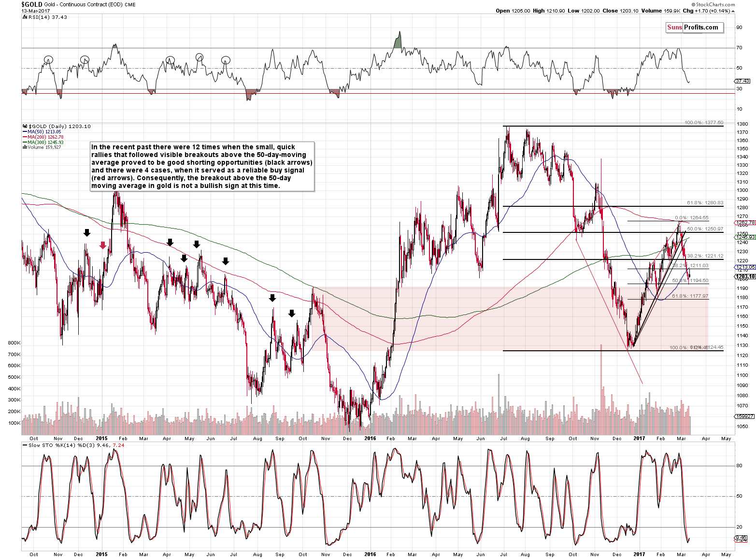Open the © StockCharts.com credit
This screenshot has height=559, width=756.
click(x=713, y=4)
